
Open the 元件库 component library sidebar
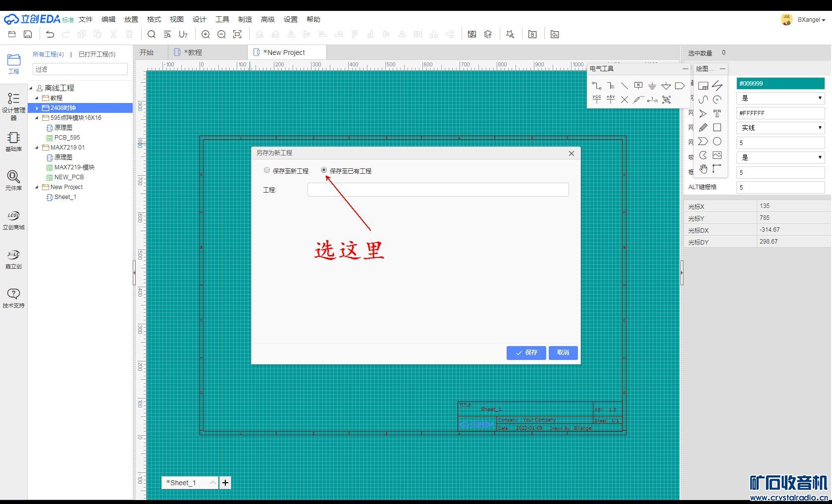click(x=13, y=180)
